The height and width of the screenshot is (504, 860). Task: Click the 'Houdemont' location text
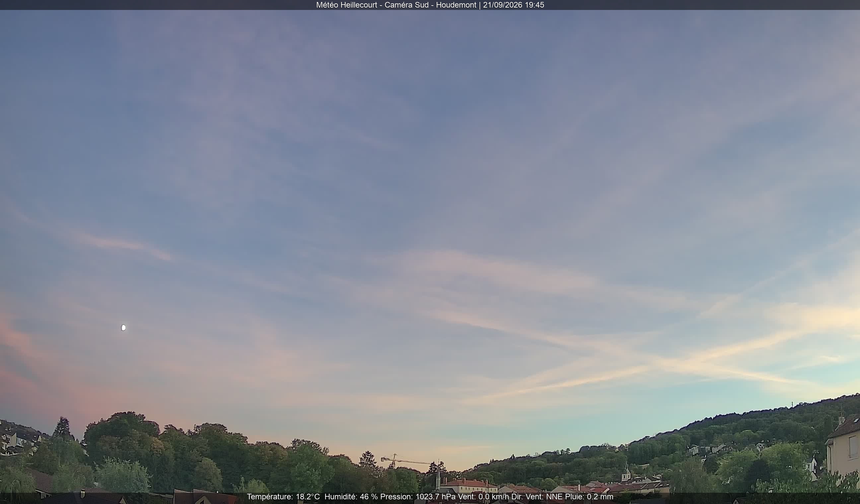tap(456, 5)
